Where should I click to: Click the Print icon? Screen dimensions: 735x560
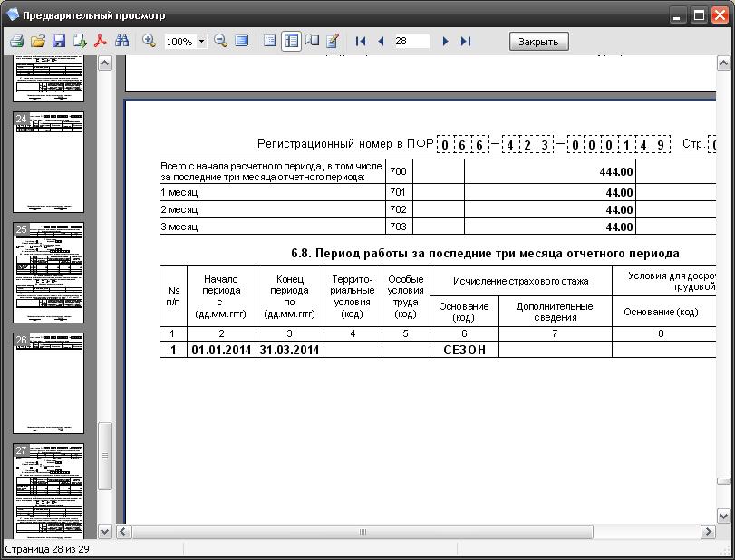tap(16, 42)
